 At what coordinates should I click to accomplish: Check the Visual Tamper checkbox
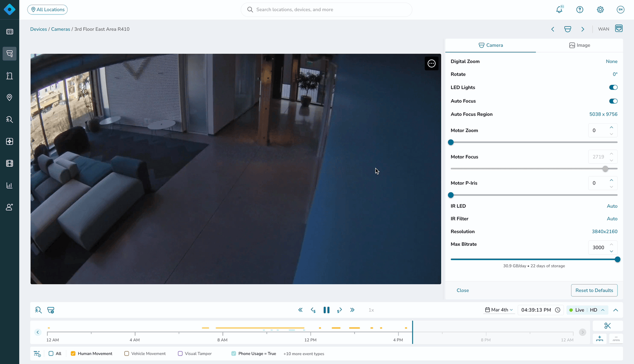(x=180, y=353)
